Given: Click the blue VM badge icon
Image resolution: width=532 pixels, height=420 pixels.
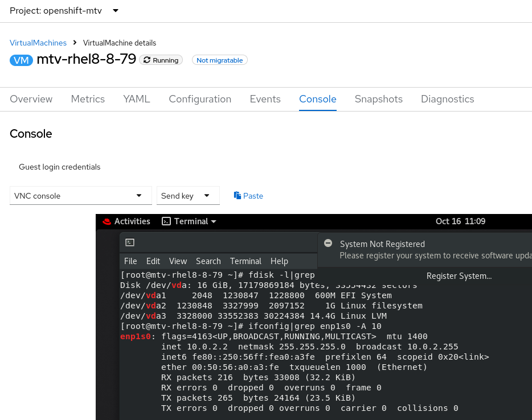Looking at the screenshot, I should pos(21,60).
